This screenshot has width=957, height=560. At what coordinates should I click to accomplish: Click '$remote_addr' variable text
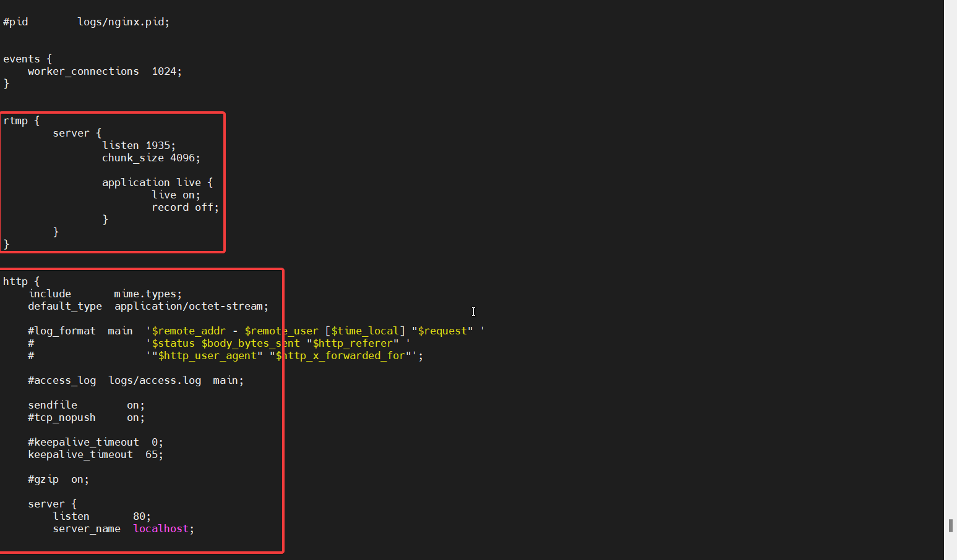click(189, 331)
